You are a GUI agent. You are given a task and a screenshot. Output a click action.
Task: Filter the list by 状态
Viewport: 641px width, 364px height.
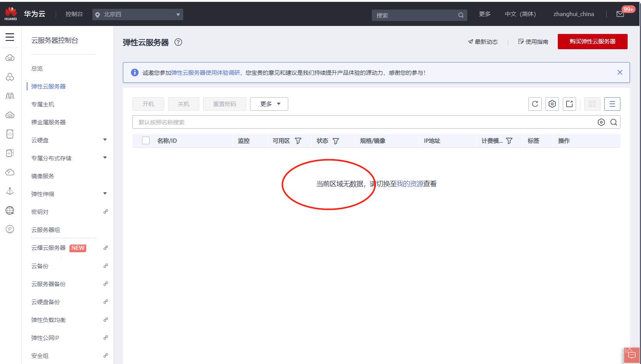point(336,141)
